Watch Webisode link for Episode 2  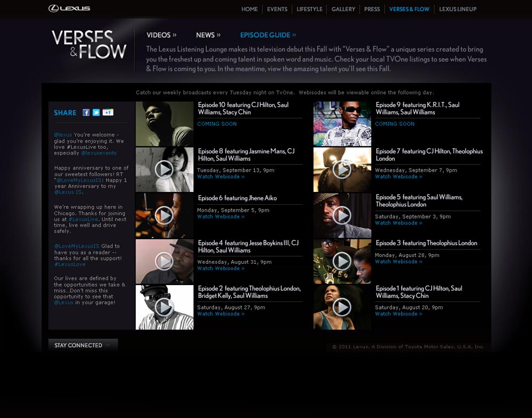point(221,314)
